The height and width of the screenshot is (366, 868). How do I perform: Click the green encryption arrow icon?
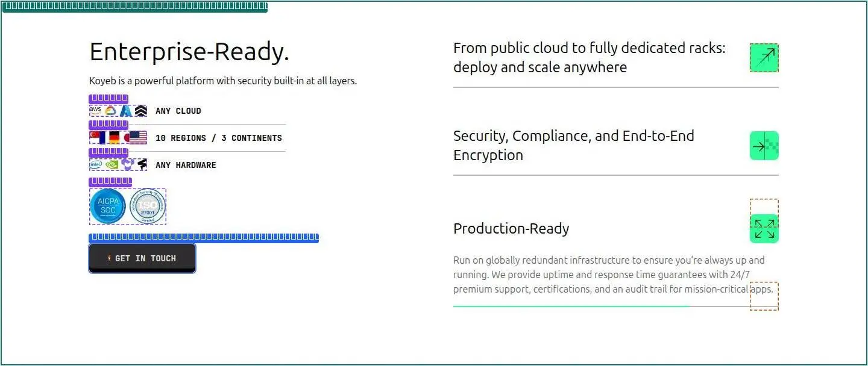764,146
